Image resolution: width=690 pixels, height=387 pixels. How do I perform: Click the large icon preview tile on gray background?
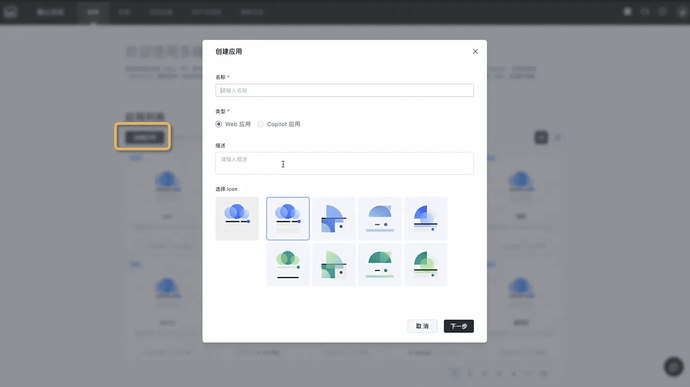point(237,218)
